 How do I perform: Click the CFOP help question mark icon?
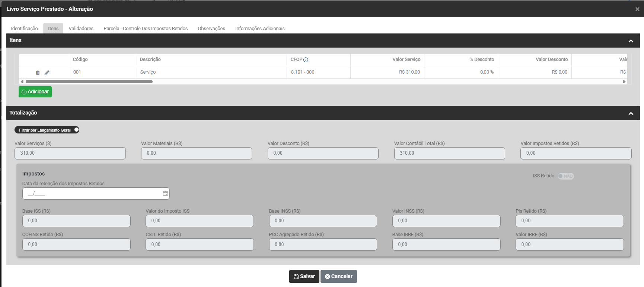306,60
